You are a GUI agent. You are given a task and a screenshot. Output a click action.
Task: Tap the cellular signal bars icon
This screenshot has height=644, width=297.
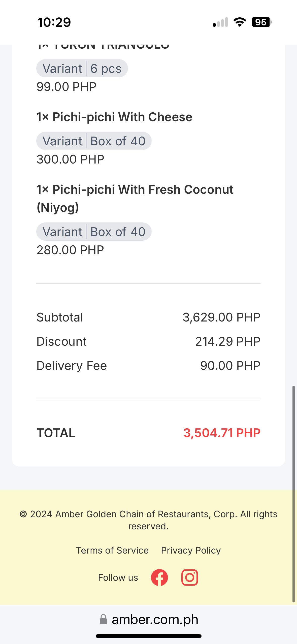(220, 22)
